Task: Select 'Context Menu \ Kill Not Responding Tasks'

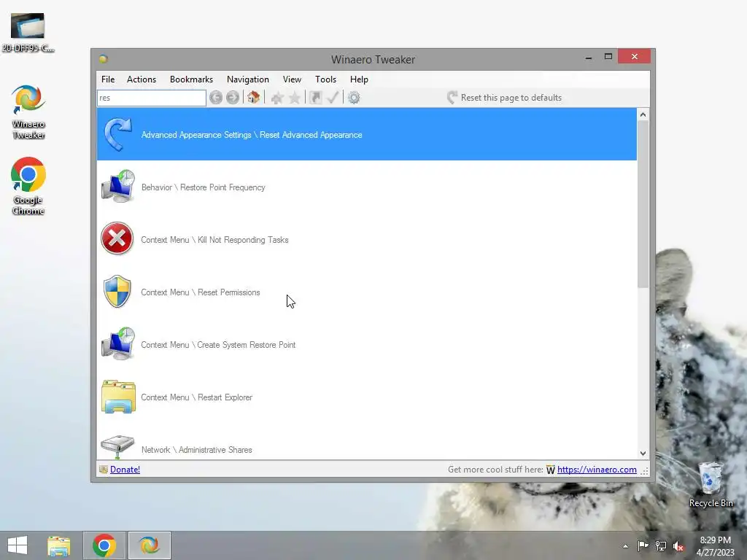Action: (367, 239)
